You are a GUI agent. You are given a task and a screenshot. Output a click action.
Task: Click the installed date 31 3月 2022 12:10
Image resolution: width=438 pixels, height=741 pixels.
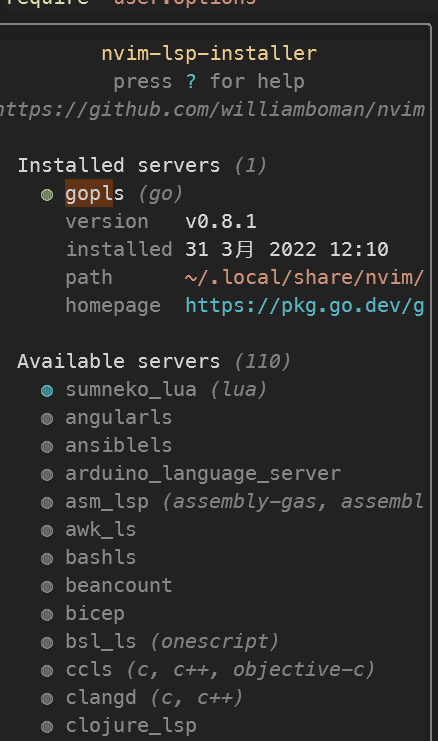pyautogui.click(x=287, y=250)
